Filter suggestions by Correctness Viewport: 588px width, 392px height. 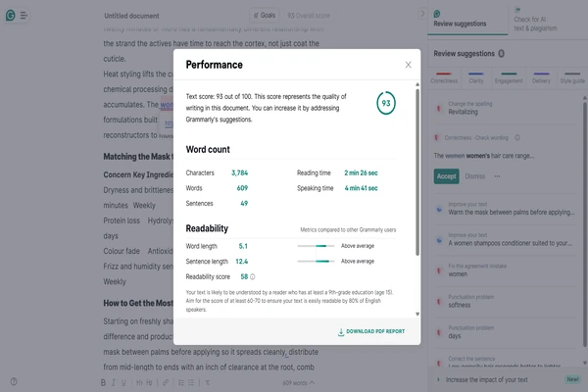[444, 77]
